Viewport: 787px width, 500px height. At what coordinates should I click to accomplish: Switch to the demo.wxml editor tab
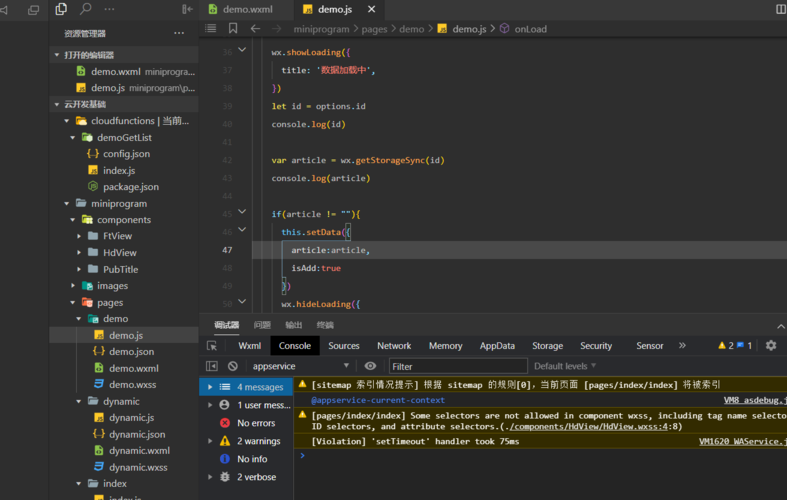click(x=247, y=9)
